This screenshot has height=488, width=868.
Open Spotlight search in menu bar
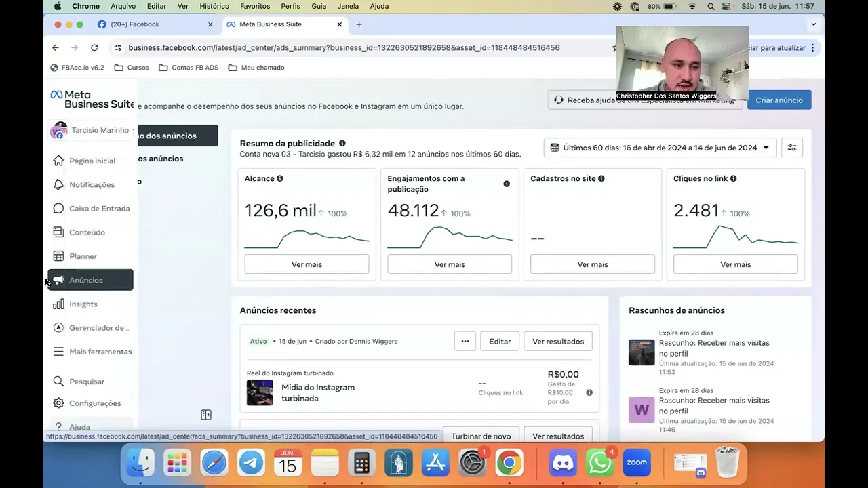(x=711, y=6)
